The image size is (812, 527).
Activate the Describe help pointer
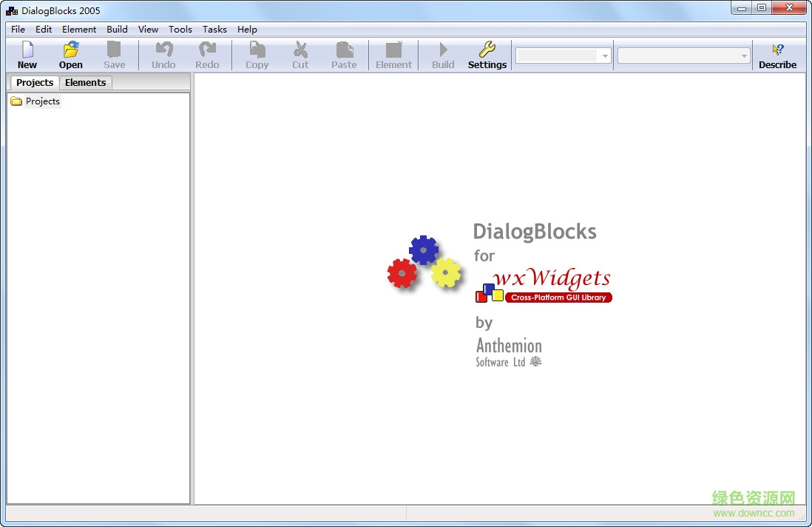[x=777, y=54]
